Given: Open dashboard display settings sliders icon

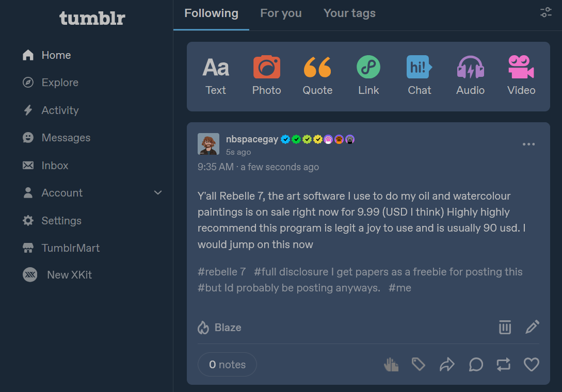Looking at the screenshot, I should [546, 12].
